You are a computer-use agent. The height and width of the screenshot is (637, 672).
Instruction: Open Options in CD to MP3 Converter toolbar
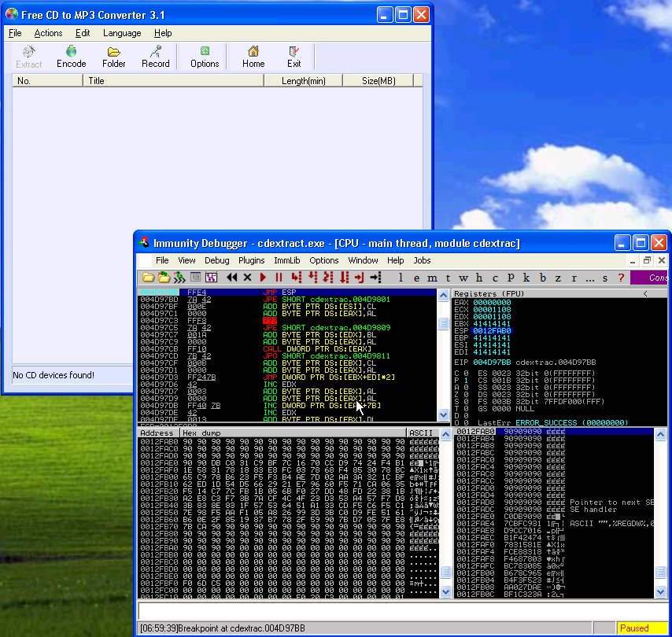coord(205,57)
